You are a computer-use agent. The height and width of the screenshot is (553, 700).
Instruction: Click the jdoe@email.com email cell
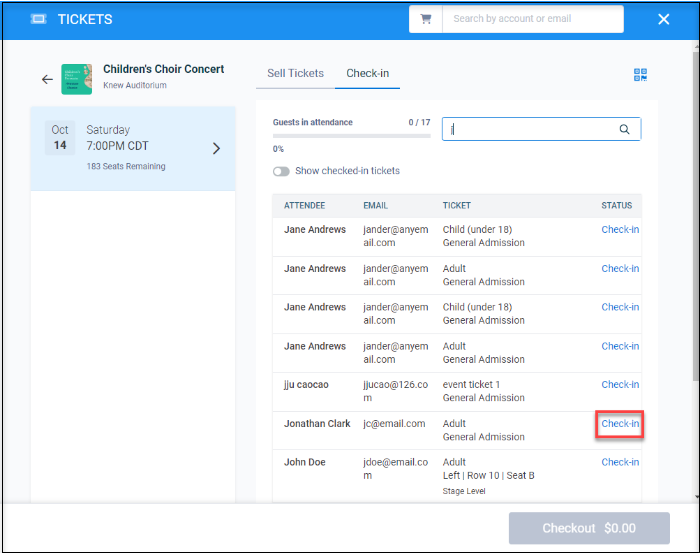tap(396, 469)
